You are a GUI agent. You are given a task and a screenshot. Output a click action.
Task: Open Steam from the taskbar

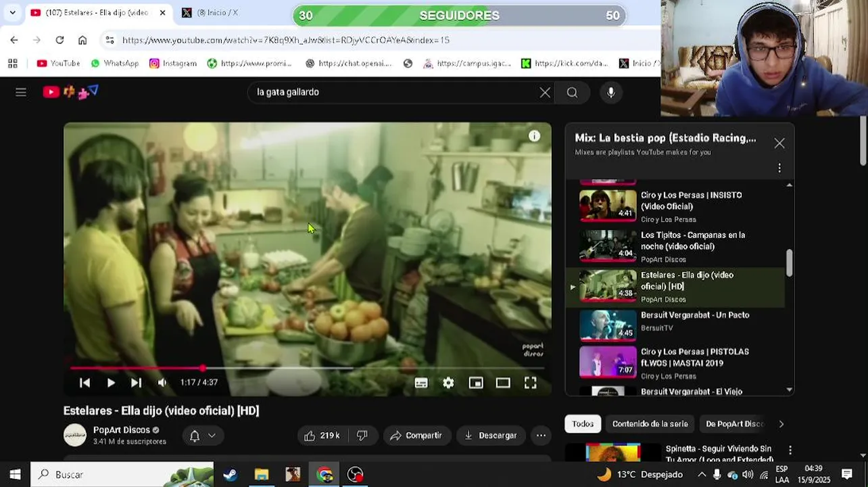pos(230,475)
